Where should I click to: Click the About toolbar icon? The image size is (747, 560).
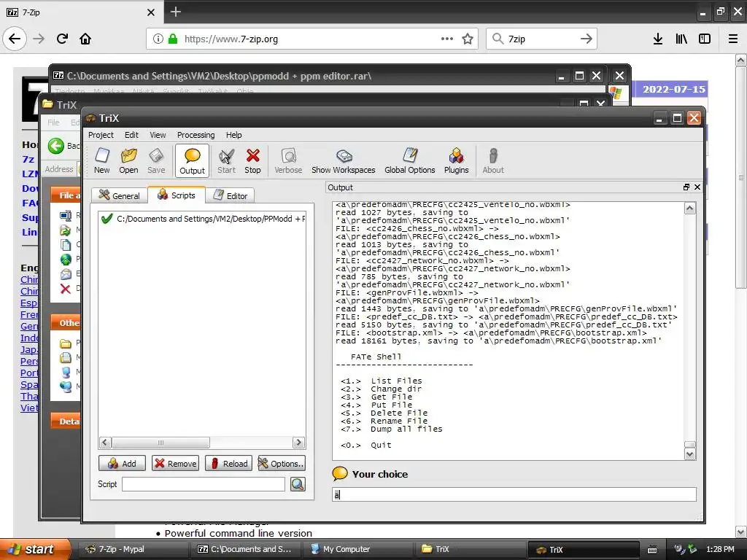pyautogui.click(x=493, y=161)
